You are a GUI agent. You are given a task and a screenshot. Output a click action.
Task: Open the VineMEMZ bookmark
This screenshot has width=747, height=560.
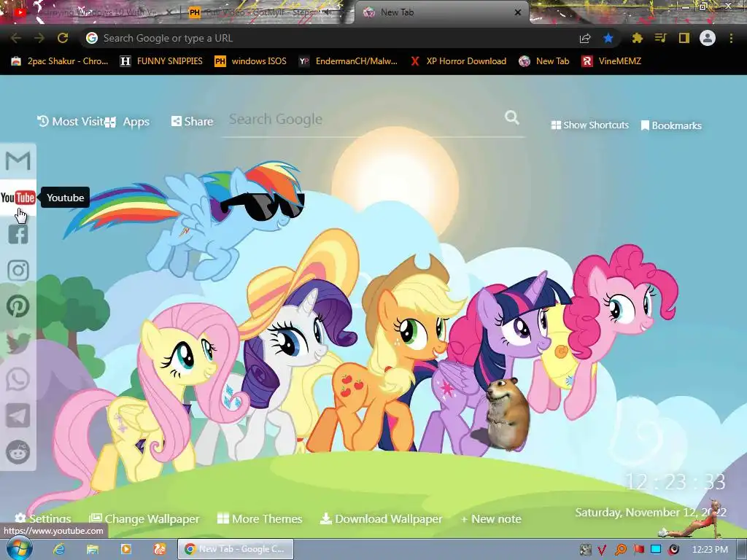(612, 61)
